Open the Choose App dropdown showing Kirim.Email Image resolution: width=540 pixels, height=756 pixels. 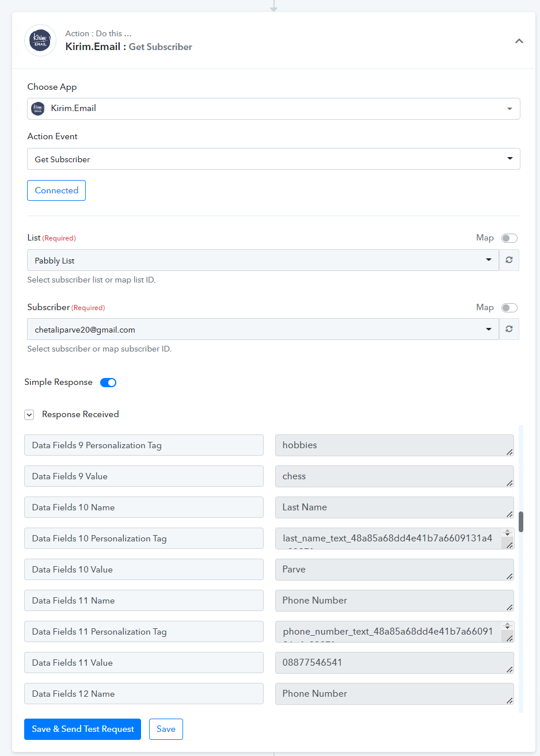[x=273, y=109]
